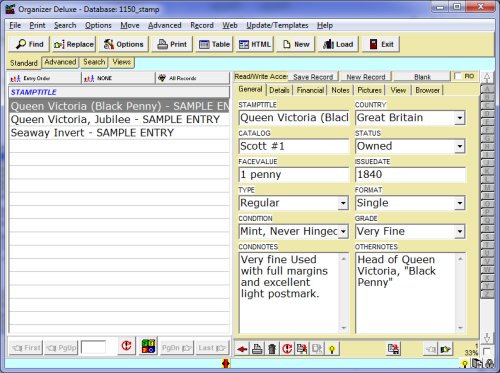Viewport: 500px width, 373px height.
Task: Open the STATUS dropdown arrow
Action: click(460, 146)
